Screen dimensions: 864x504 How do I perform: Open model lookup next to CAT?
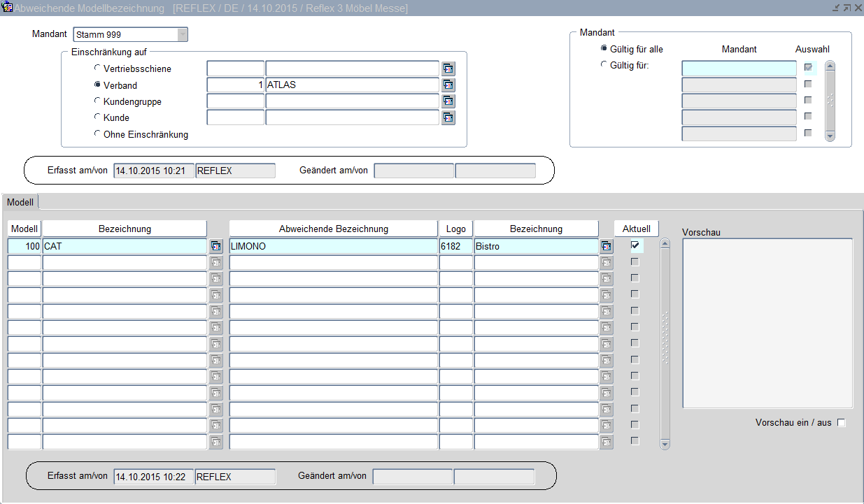pyautogui.click(x=216, y=246)
